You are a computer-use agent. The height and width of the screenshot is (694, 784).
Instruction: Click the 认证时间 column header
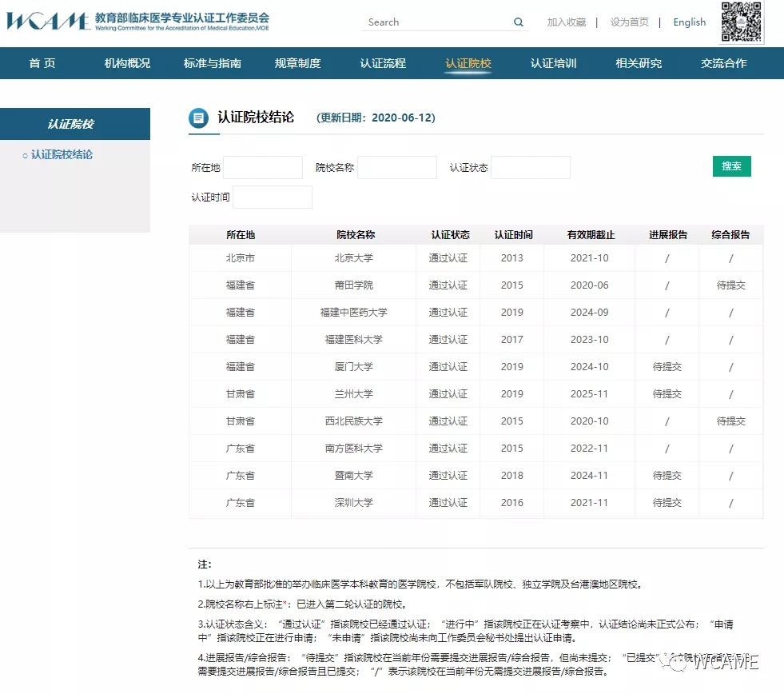(x=514, y=235)
